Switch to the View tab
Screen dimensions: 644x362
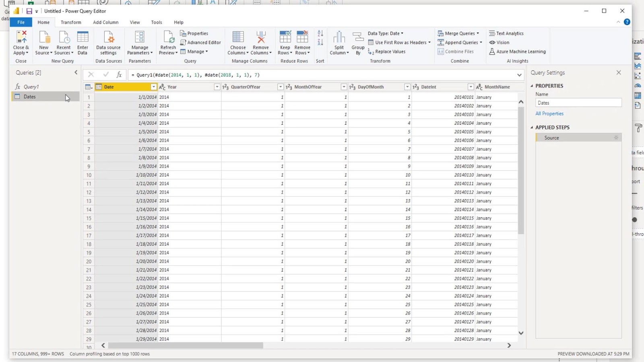coord(135,22)
